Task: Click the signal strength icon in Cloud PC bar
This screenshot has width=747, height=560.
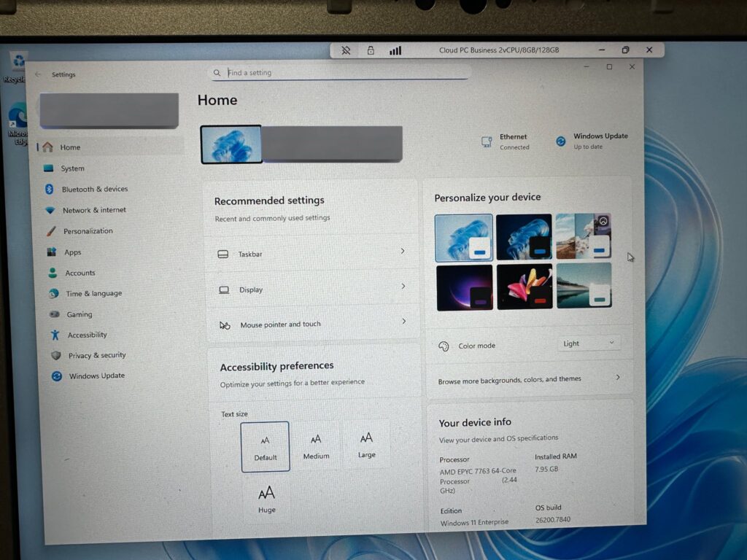Action: click(395, 50)
